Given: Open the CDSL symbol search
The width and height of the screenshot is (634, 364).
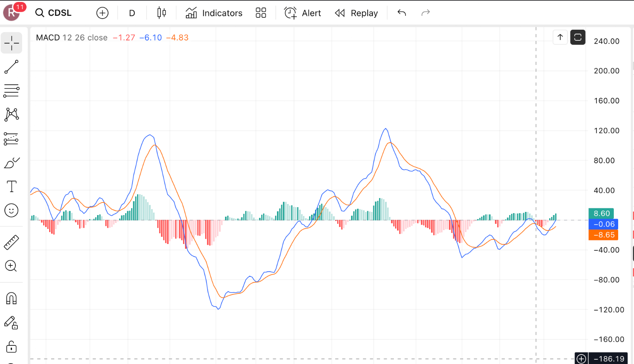Looking at the screenshot, I should click(x=53, y=13).
